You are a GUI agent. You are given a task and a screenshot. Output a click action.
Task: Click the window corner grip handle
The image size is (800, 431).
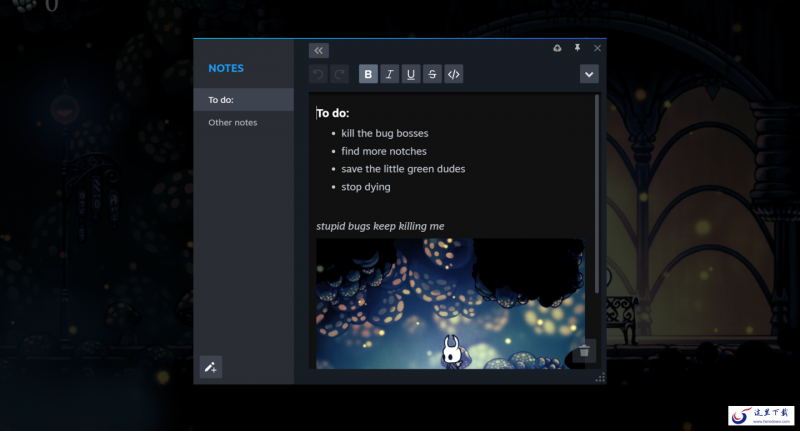600,377
